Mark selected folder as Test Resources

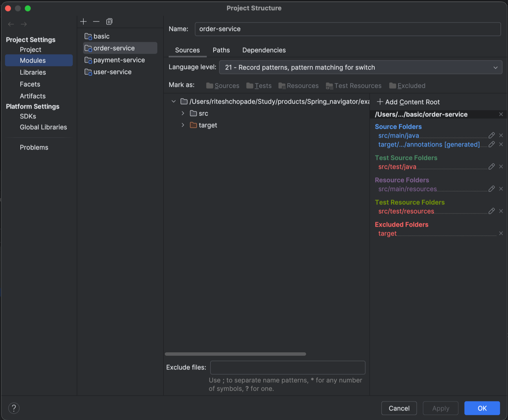[354, 86]
